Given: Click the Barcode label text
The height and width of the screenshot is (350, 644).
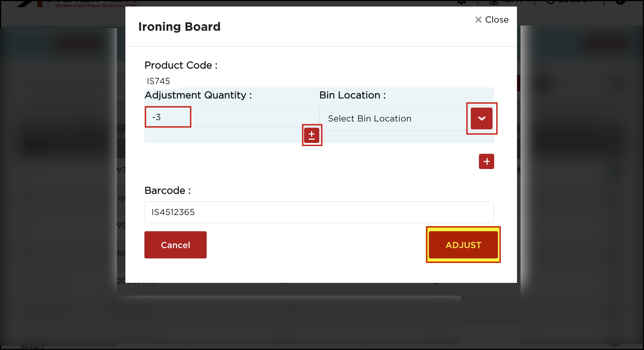Looking at the screenshot, I should 167,190.
